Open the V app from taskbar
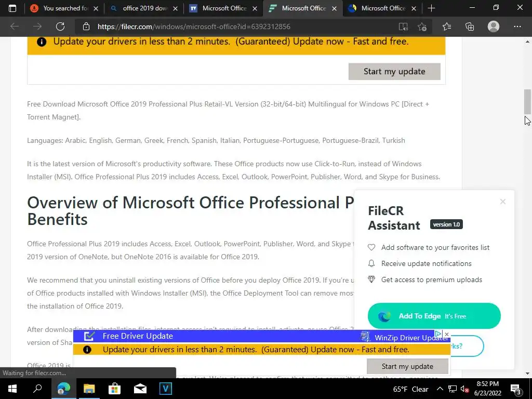532x399 pixels. pos(166,389)
